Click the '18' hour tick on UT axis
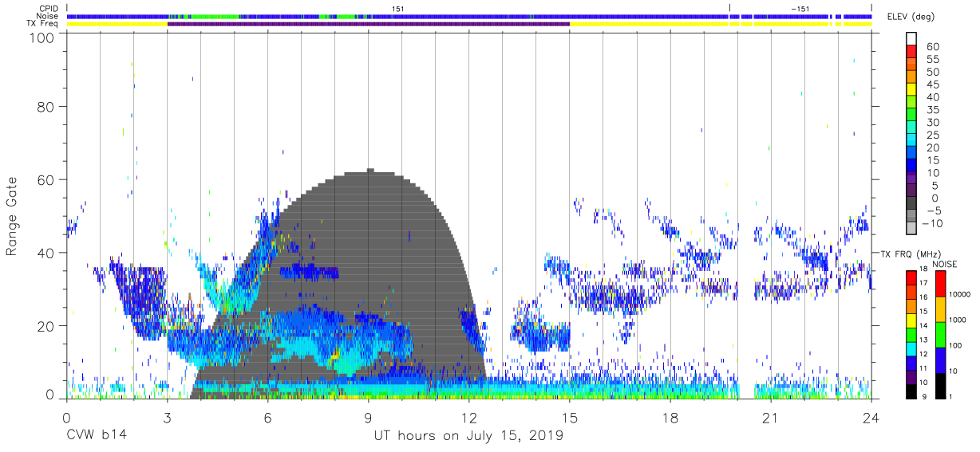 tap(670, 418)
